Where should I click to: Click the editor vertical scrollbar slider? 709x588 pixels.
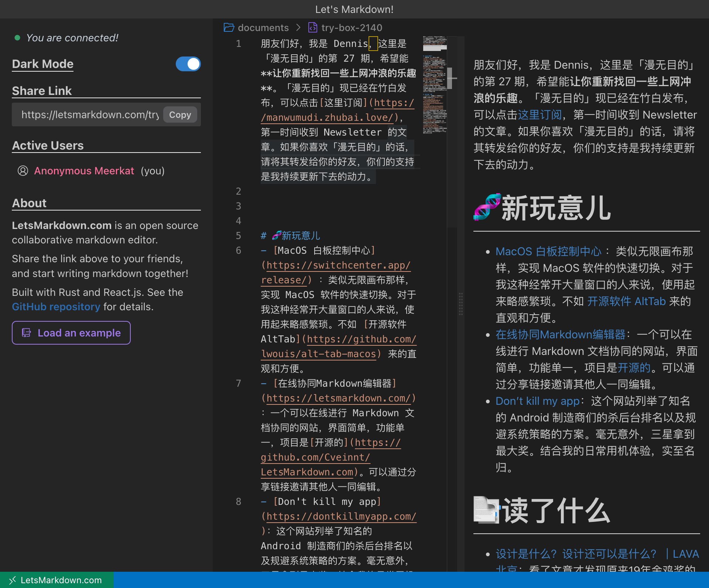click(449, 78)
